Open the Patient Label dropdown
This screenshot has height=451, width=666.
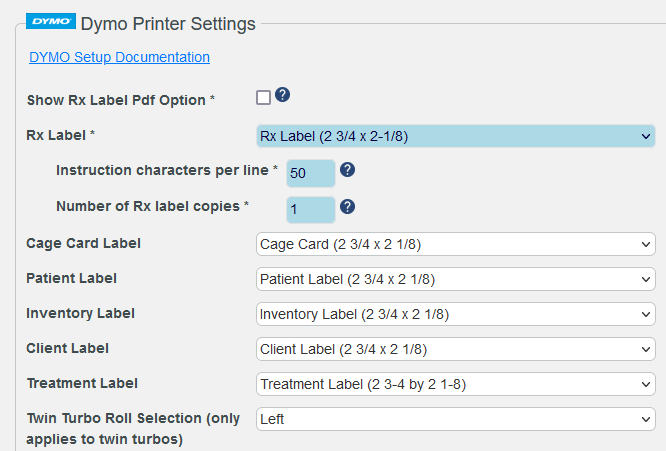456,279
